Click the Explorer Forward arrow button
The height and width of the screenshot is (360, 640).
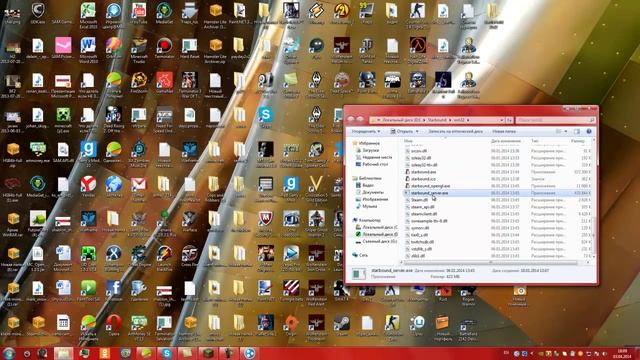click(360, 120)
